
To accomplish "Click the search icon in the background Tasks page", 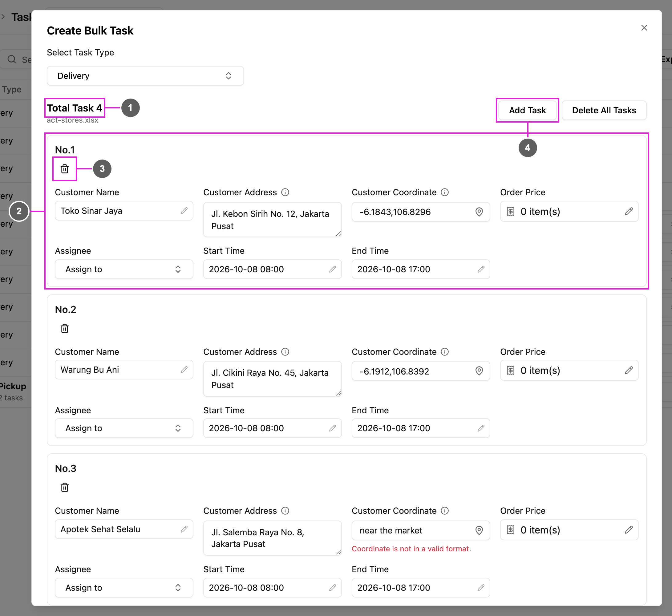I will (12, 59).
